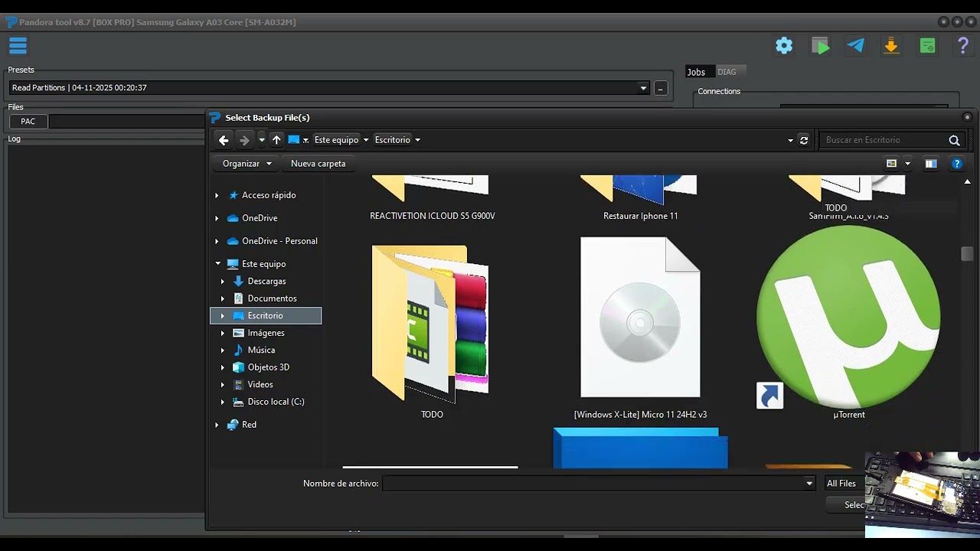Refresh the Escritorio folder view
Screen dimensions: 980x551
pyautogui.click(x=804, y=140)
